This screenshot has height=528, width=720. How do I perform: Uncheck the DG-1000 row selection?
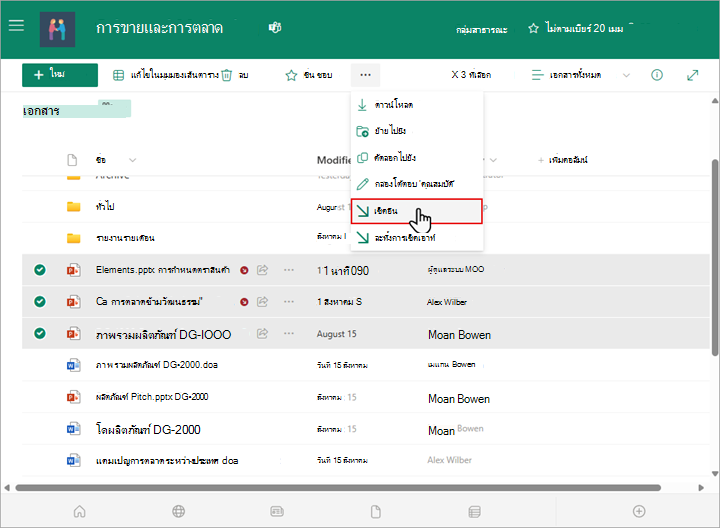pyautogui.click(x=40, y=333)
